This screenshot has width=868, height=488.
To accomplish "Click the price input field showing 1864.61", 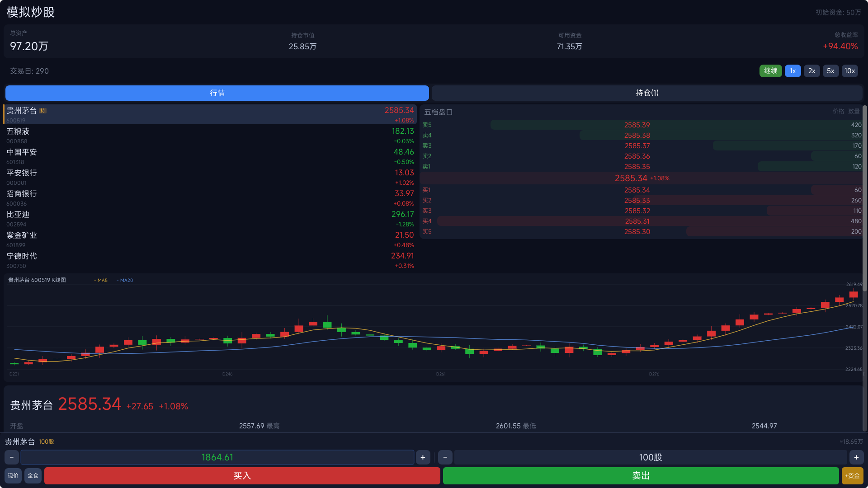I will click(x=217, y=457).
